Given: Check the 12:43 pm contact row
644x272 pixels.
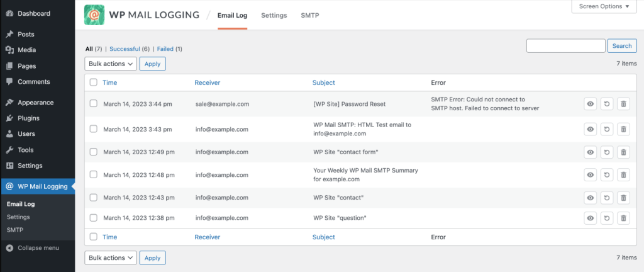Looking at the screenshot, I should 94,197.
